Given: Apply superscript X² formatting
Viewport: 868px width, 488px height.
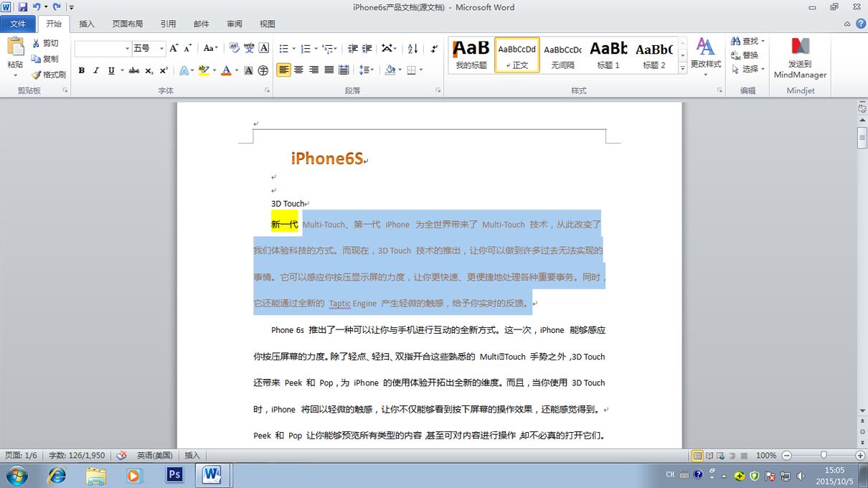Looking at the screenshot, I should 164,70.
